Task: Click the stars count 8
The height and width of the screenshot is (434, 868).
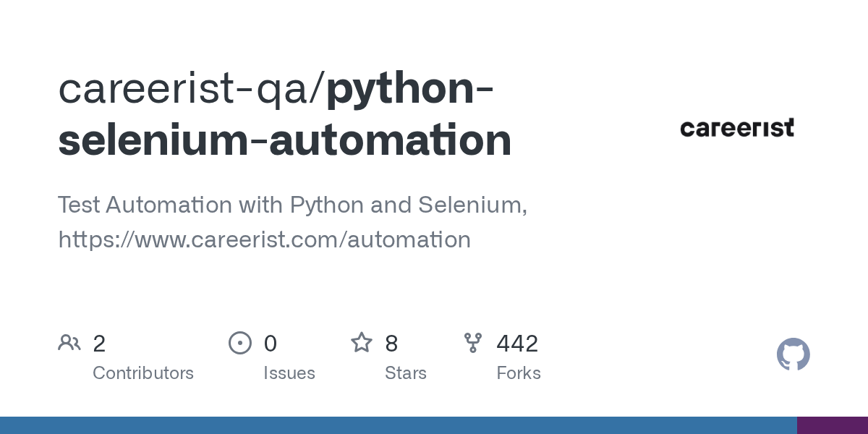Action: coord(391,344)
